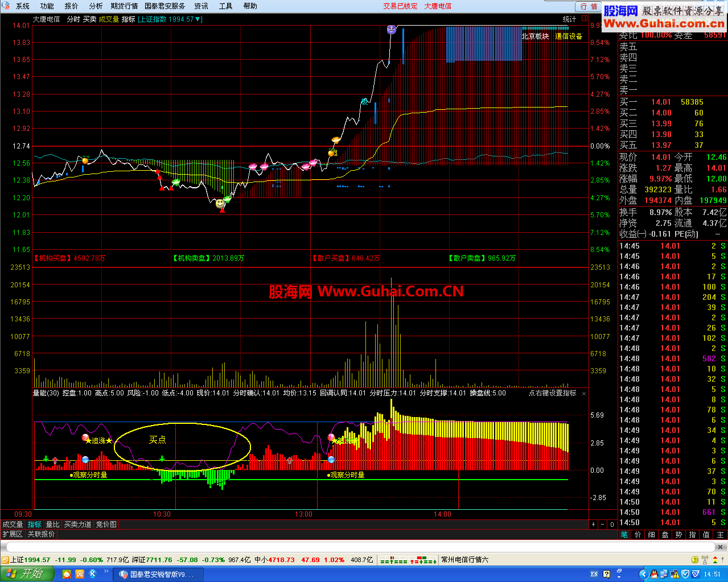This screenshot has height=582, width=728.
Task: Select the 值 value tab
Action: point(706,535)
